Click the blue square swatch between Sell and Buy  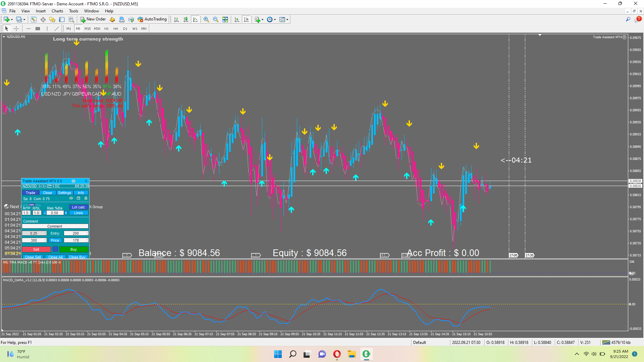pyautogui.click(x=55, y=249)
